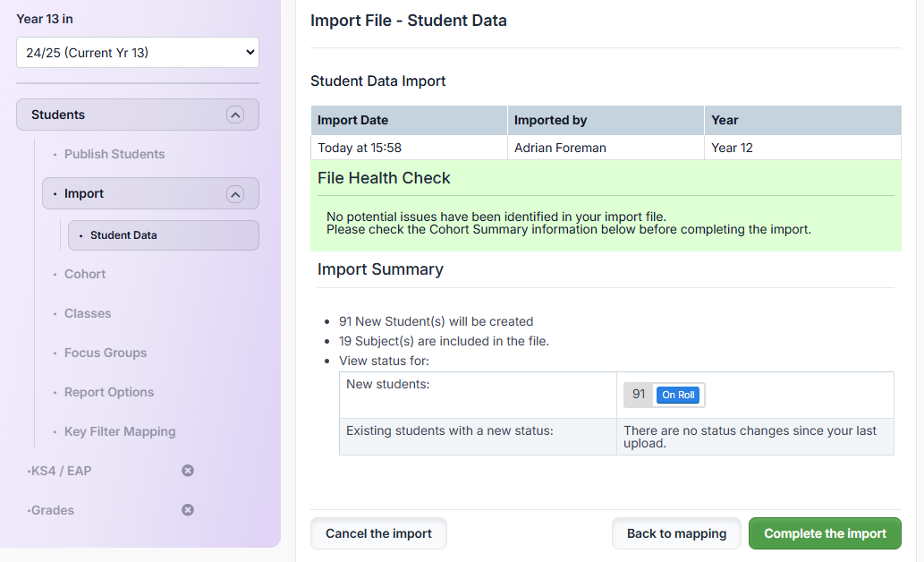Click the Import Date column header
The width and height of the screenshot is (924, 562).
[x=353, y=120]
